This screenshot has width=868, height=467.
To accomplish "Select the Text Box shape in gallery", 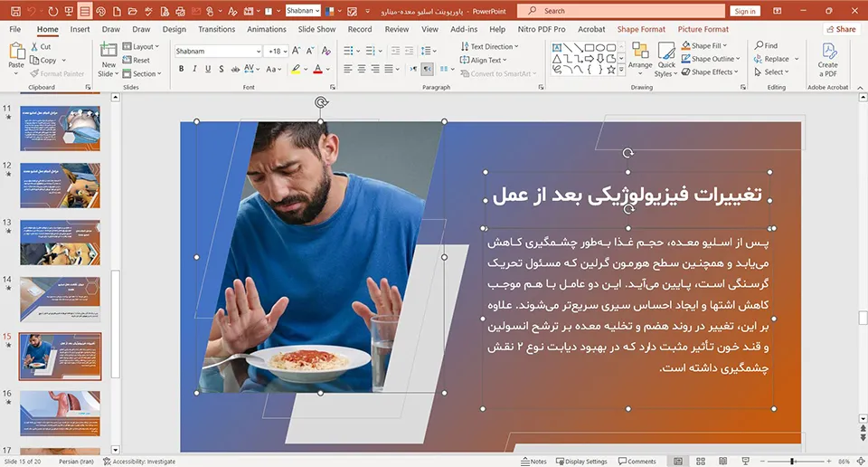I will click(x=557, y=48).
